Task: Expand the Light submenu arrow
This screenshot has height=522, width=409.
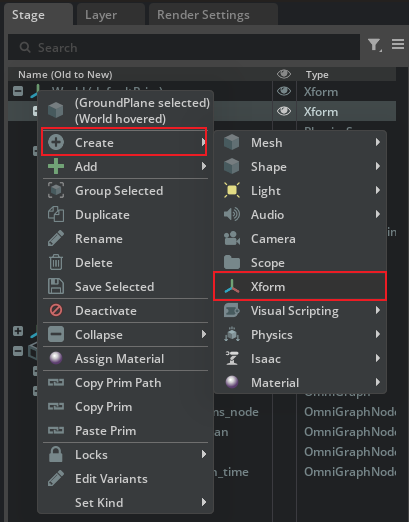Action: [378, 190]
